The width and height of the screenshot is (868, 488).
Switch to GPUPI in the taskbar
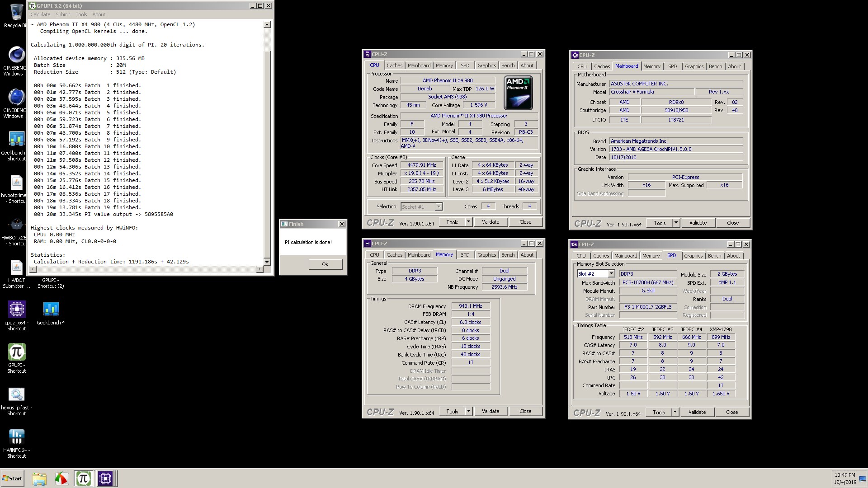point(83,479)
